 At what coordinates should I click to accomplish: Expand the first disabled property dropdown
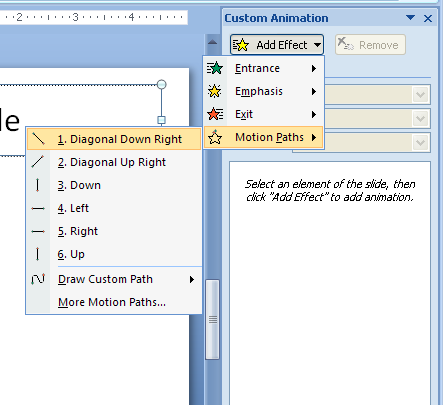(420, 95)
